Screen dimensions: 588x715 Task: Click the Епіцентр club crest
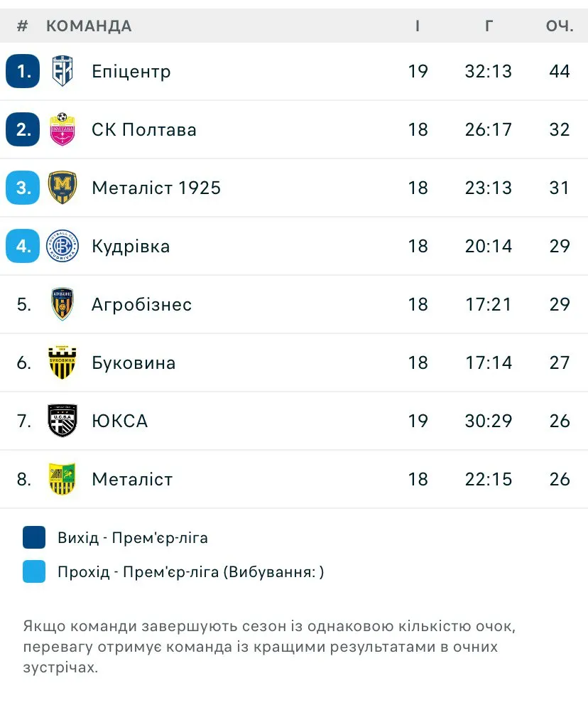pos(62,71)
